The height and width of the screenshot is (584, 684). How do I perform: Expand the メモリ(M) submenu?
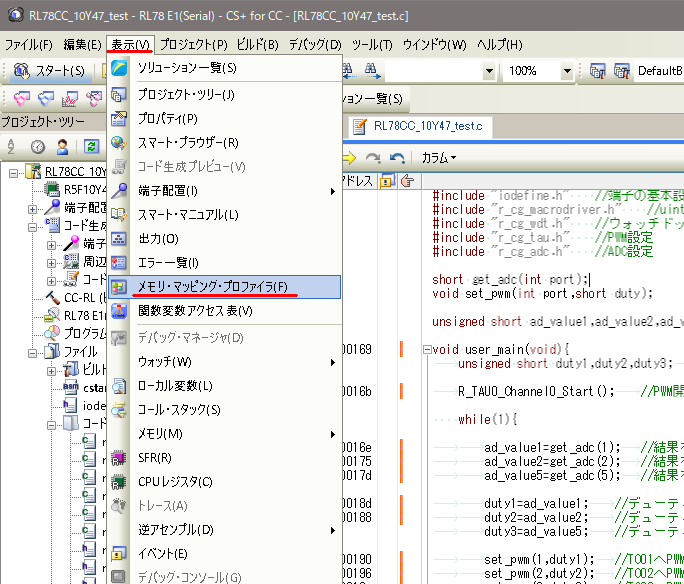coord(225,434)
